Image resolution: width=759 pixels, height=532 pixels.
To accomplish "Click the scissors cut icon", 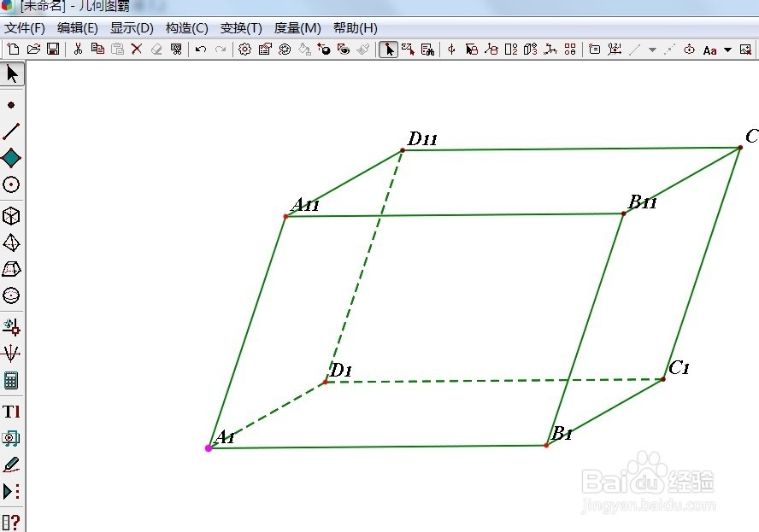I will [x=78, y=49].
